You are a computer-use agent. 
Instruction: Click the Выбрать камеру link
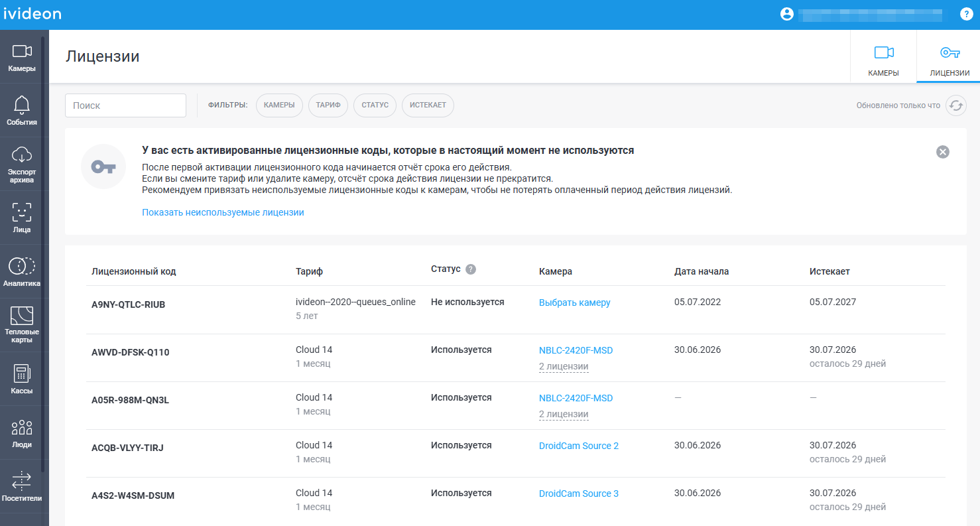point(574,302)
